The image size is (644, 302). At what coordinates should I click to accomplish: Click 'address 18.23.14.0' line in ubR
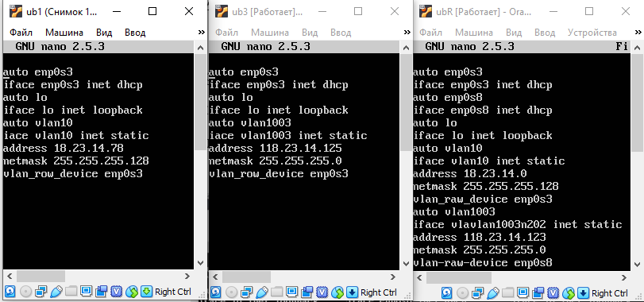pyautogui.click(x=470, y=174)
